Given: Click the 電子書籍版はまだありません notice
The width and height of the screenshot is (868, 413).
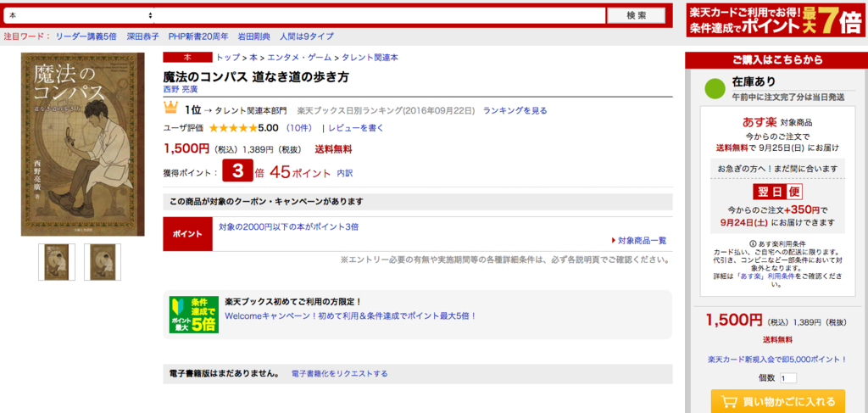Looking at the screenshot, I should click(224, 374).
